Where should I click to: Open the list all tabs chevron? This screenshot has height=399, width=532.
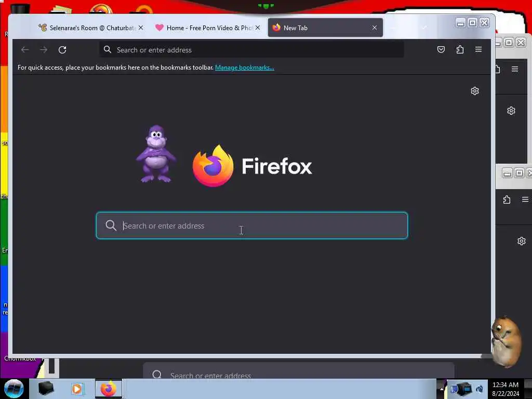click(424, 28)
